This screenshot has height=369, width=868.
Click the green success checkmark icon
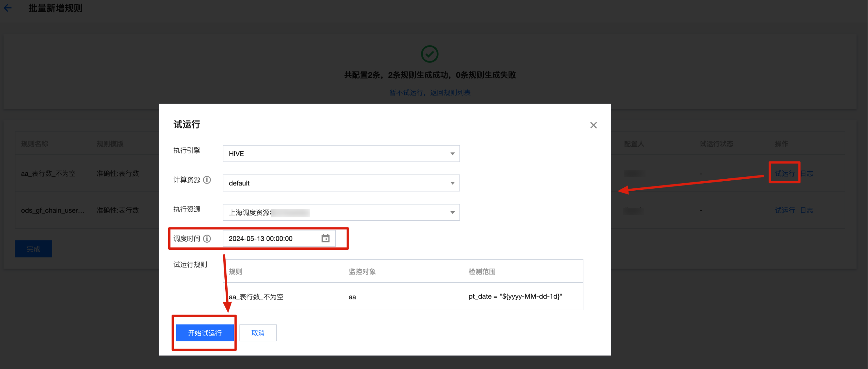tap(430, 54)
